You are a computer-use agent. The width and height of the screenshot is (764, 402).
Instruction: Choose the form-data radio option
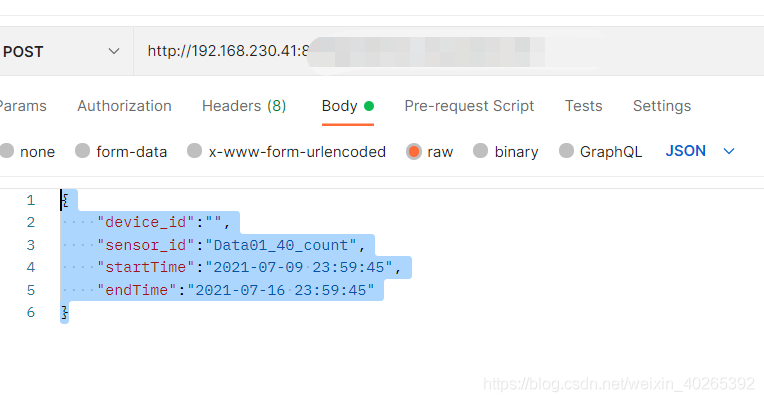pos(82,151)
